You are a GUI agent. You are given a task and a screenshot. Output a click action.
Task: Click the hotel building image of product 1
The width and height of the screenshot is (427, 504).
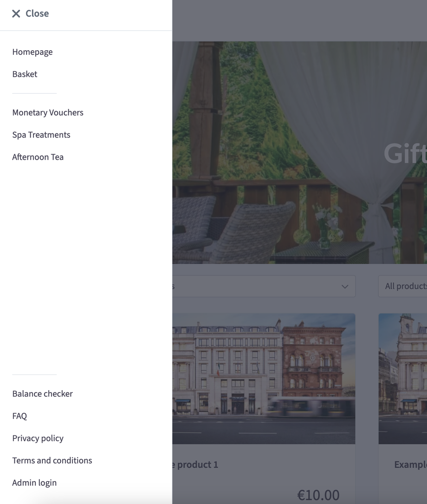[264, 379]
